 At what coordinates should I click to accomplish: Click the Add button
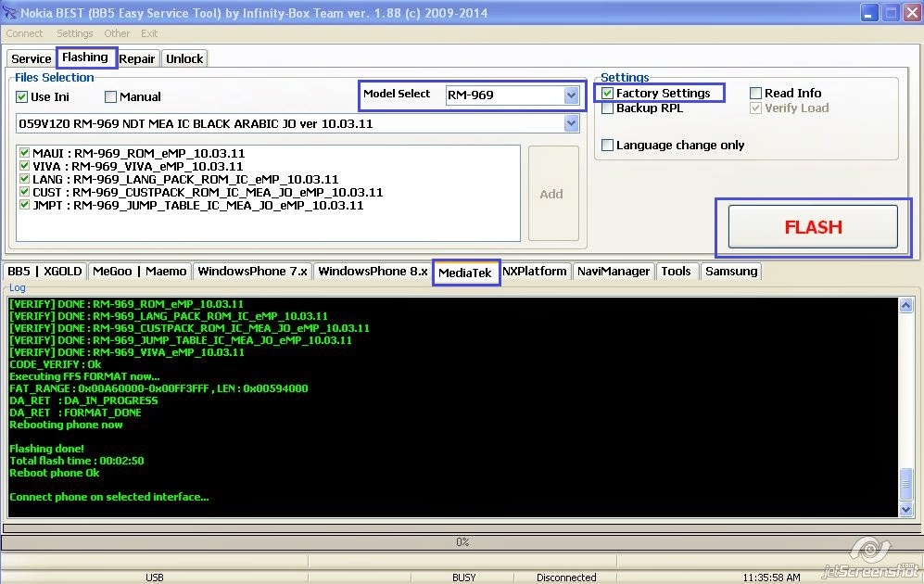(552, 194)
